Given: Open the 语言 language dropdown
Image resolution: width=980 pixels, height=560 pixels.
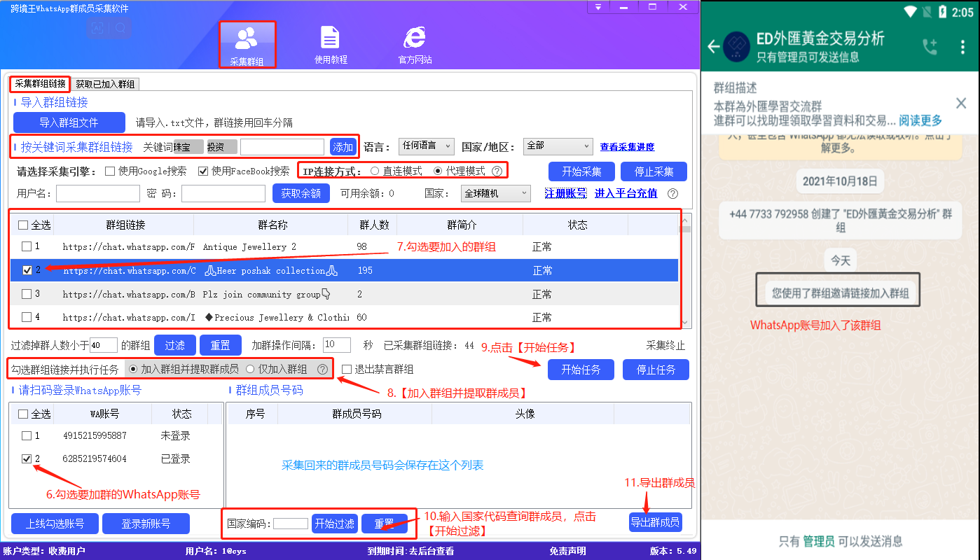Looking at the screenshot, I should 427,146.
